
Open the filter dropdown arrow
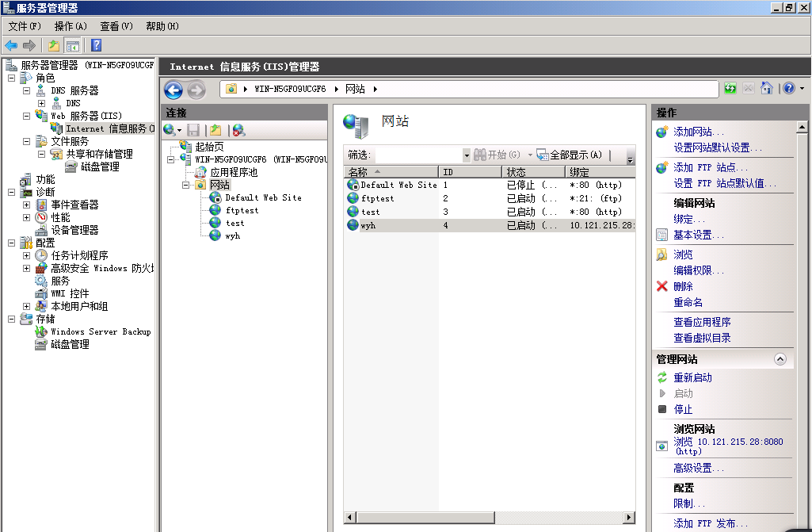pyautogui.click(x=467, y=155)
